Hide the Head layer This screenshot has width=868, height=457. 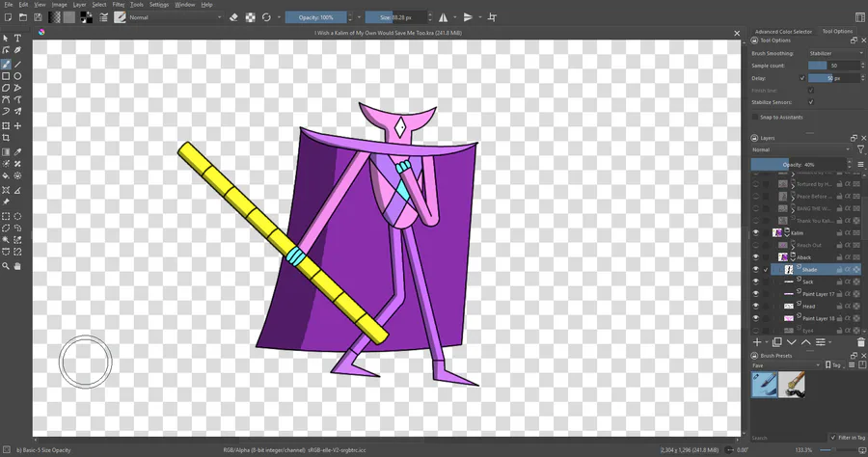755,306
